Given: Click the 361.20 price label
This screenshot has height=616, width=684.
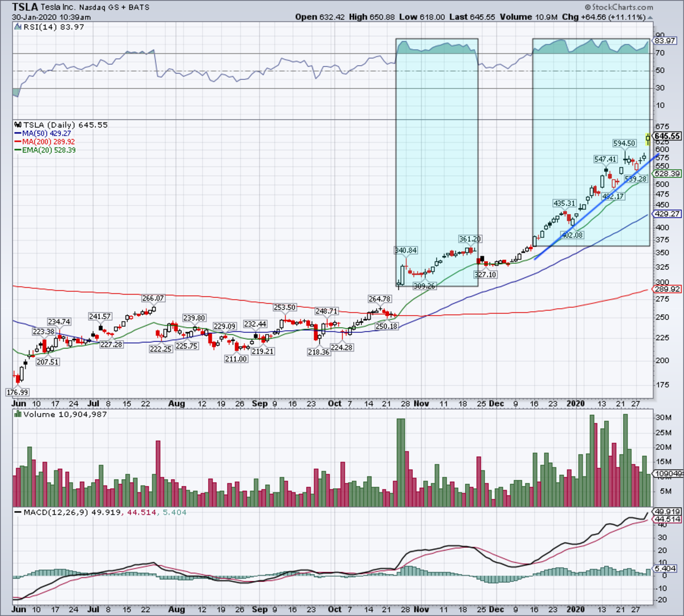Looking at the screenshot, I should click(x=470, y=239).
